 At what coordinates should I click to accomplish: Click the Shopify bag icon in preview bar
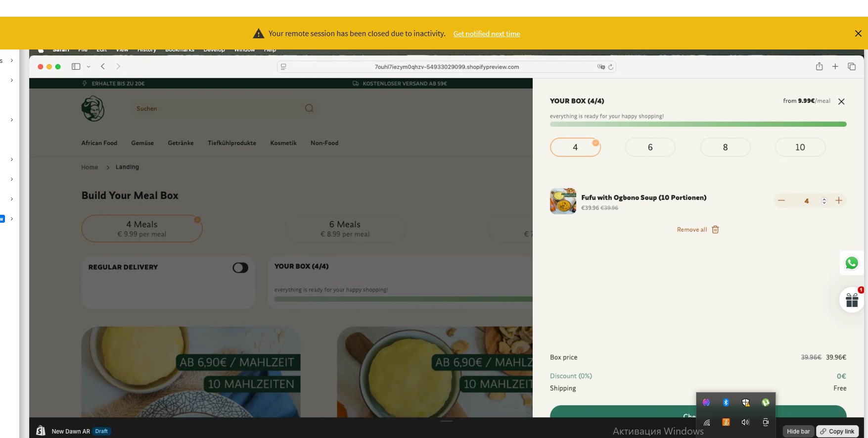point(41,431)
